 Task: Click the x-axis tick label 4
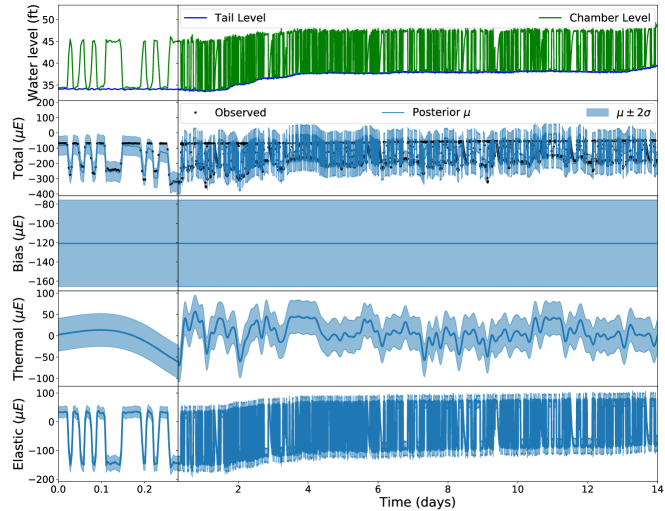tap(308, 489)
